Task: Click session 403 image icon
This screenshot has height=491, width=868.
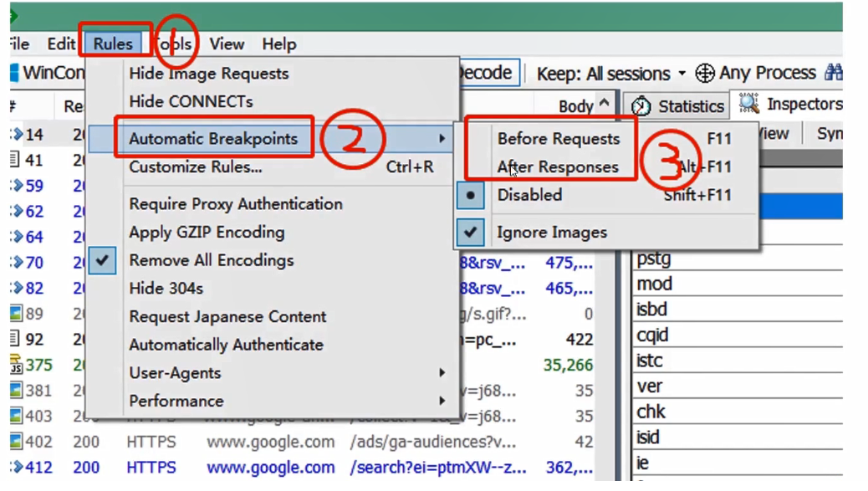Action: tap(17, 416)
